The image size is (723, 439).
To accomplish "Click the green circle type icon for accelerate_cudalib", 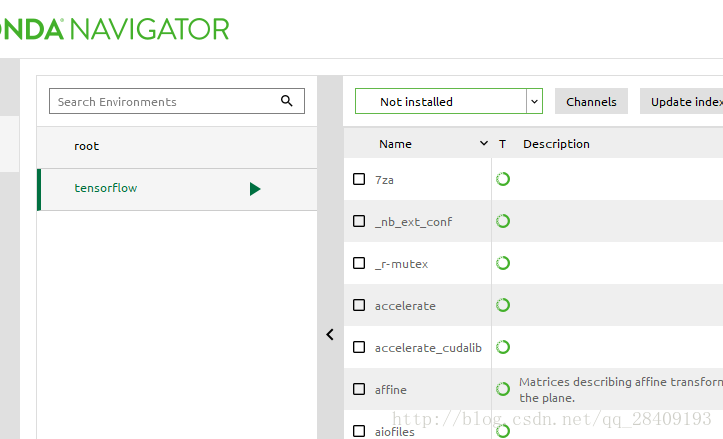I will [503, 347].
